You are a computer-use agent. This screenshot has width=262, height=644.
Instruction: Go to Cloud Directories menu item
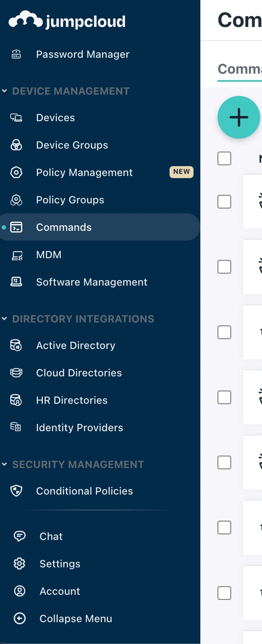pyautogui.click(x=79, y=373)
